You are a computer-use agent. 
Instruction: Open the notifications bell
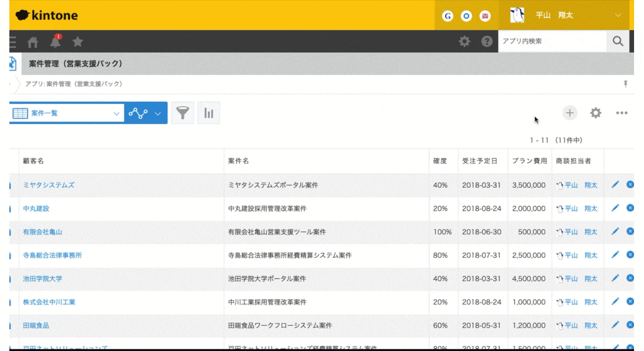click(x=56, y=41)
